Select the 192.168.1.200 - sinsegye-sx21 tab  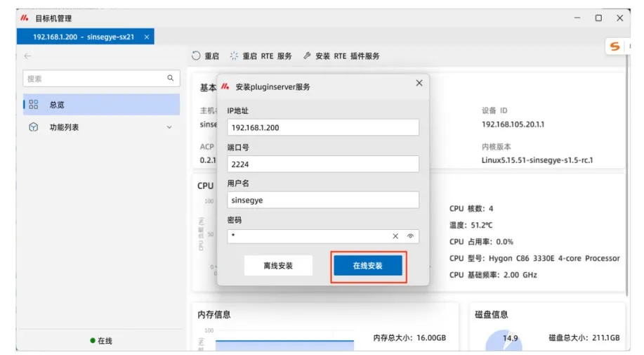pos(86,37)
